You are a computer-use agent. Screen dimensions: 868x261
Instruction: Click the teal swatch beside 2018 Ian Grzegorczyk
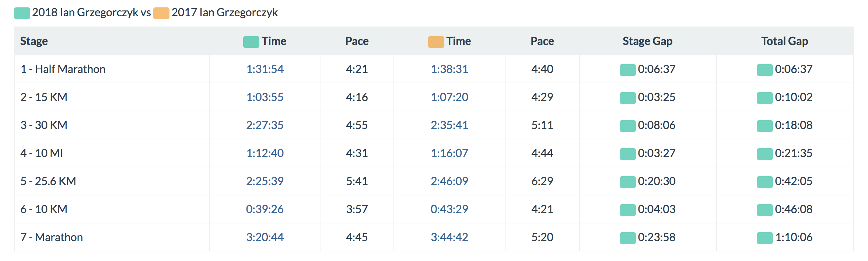click(22, 13)
